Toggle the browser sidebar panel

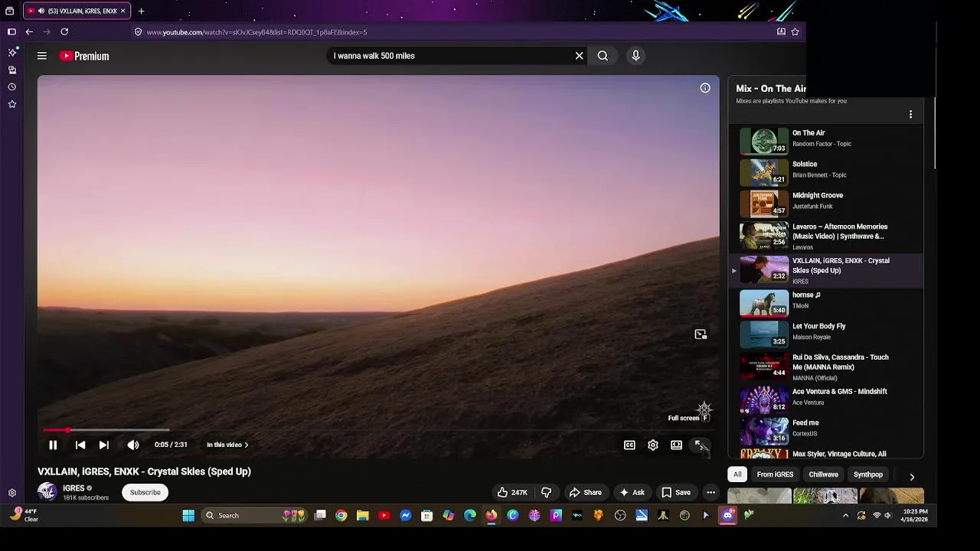click(x=11, y=32)
